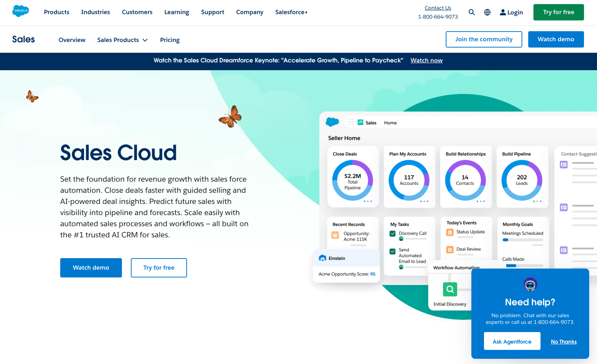
Task: Click the Initial Discovery search icon
Action: click(x=450, y=289)
